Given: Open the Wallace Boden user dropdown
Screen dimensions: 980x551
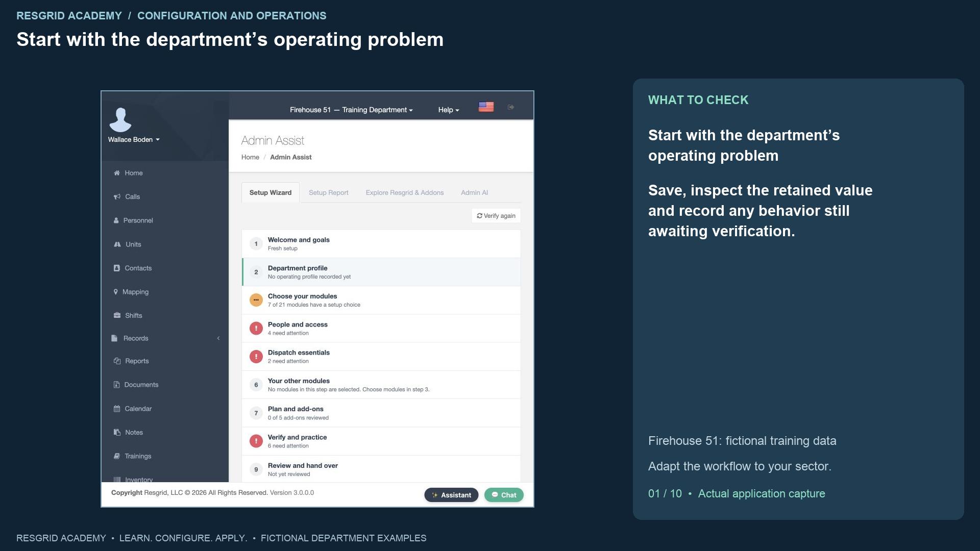Looking at the screenshot, I should (134, 139).
